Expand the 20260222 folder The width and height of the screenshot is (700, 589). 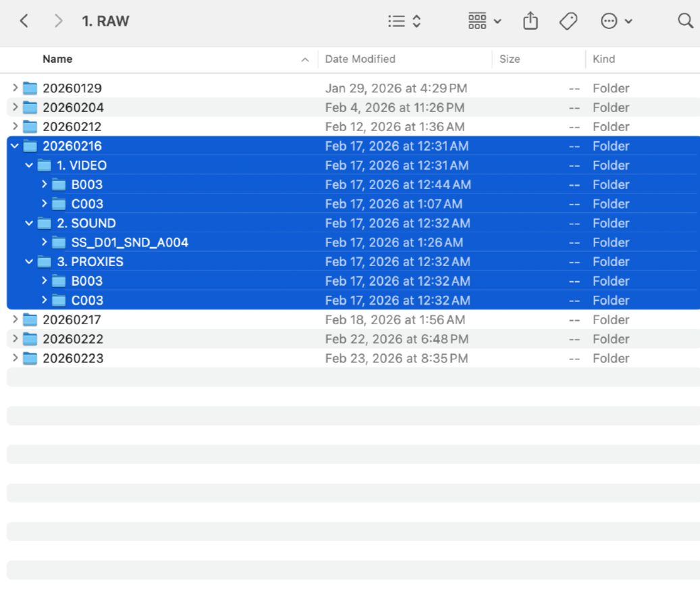[x=15, y=338]
